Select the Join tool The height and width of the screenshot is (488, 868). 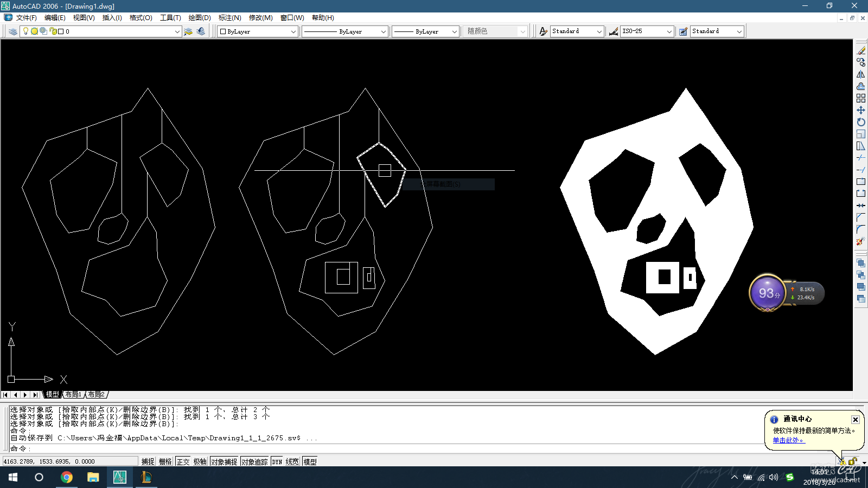click(861, 206)
